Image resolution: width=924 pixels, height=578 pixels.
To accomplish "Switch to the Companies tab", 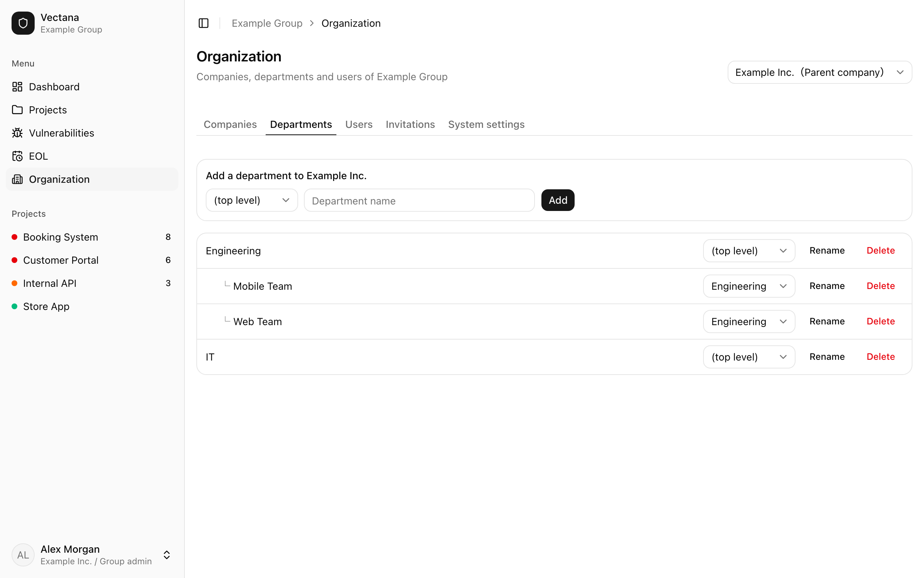I will tap(230, 124).
